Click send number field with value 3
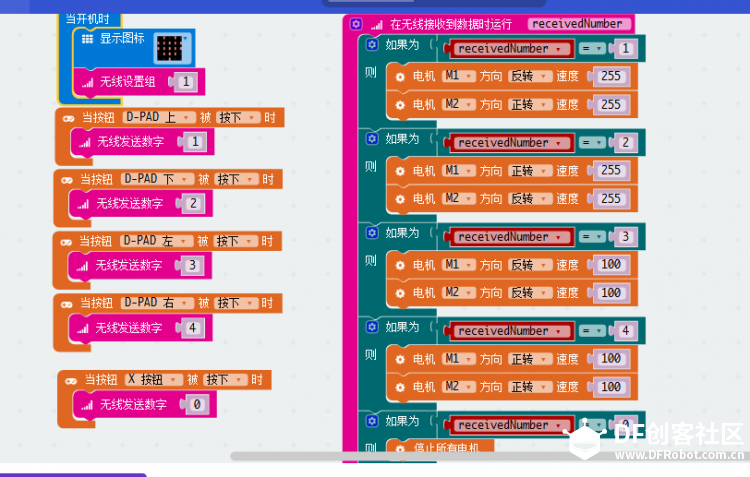 click(192, 266)
